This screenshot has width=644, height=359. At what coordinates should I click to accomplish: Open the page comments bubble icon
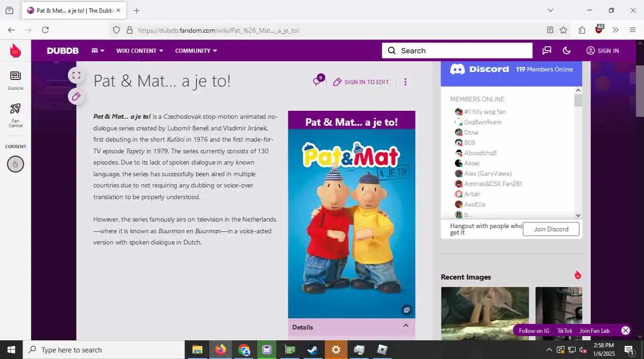[x=318, y=81]
